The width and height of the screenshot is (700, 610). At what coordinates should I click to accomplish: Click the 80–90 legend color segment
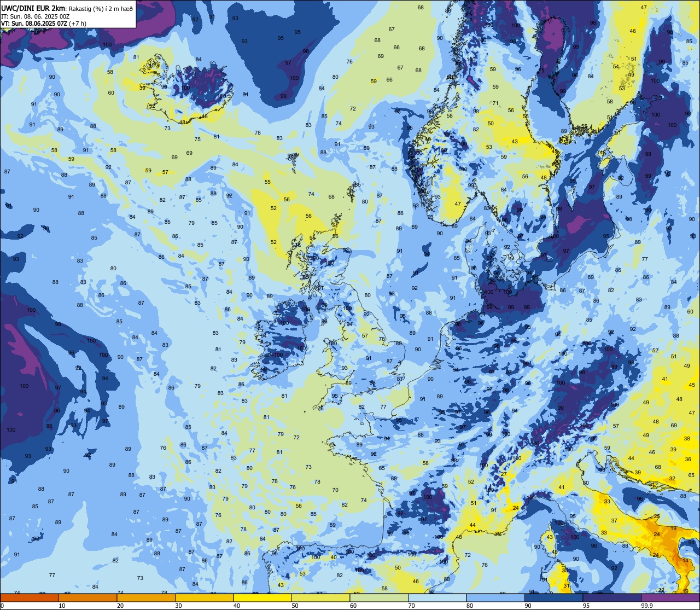coord(495,598)
